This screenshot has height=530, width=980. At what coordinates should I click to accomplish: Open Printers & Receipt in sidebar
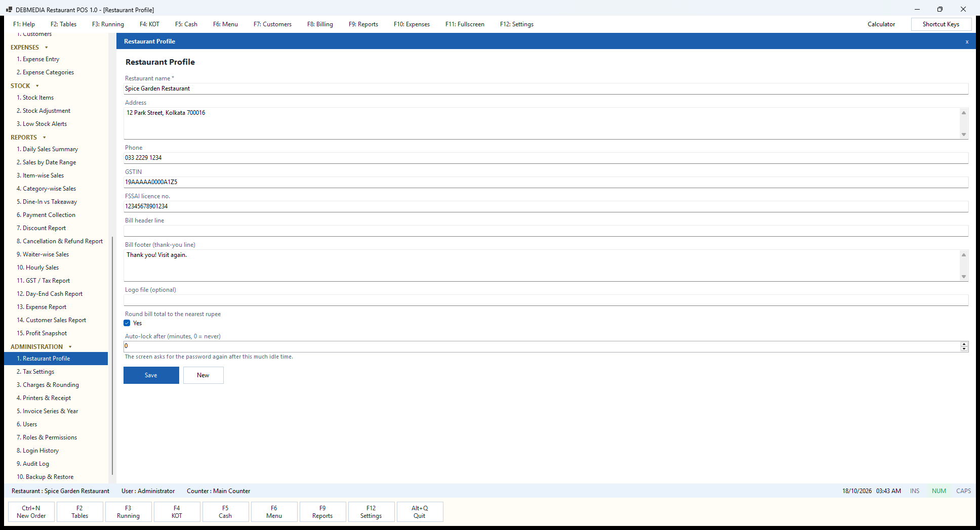click(x=56, y=398)
